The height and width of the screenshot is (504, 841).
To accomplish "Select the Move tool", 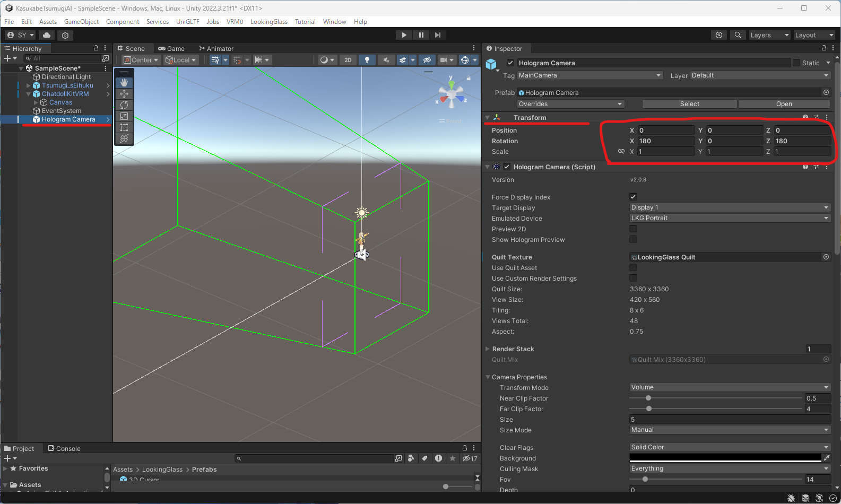I will pos(124,94).
